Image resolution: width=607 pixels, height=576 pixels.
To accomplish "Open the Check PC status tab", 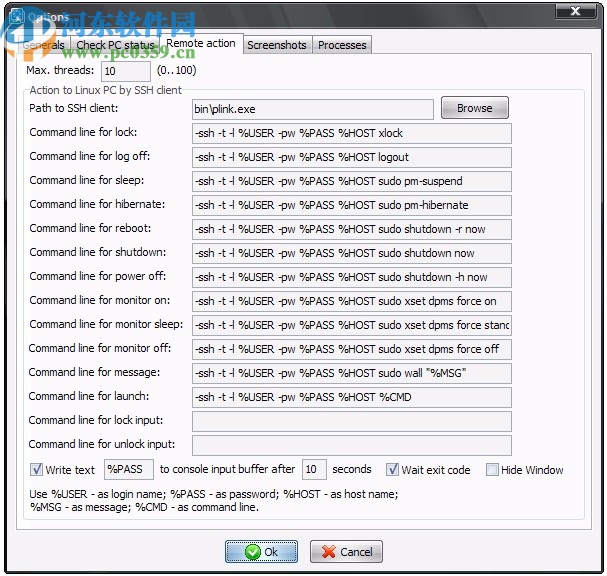I will [115, 45].
